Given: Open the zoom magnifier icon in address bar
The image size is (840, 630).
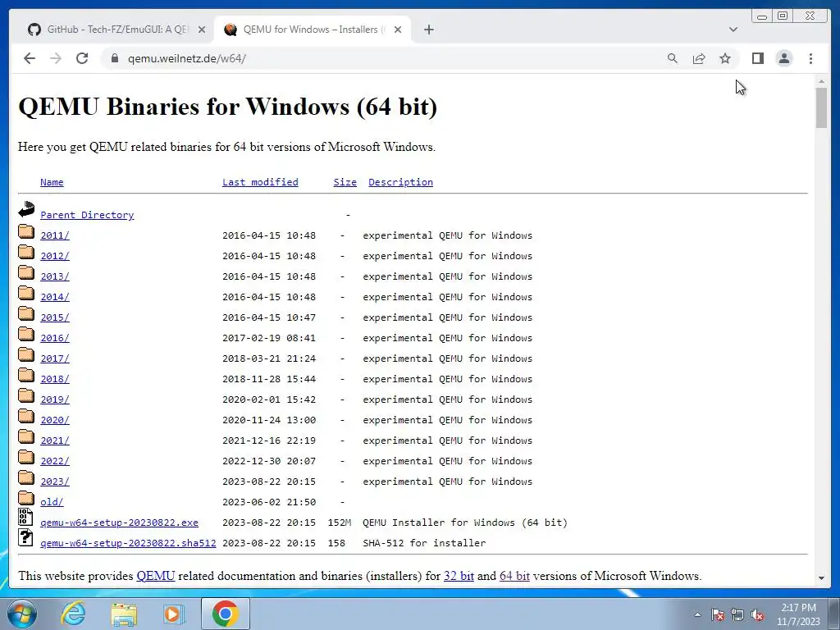Looking at the screenshot, I should point(673,58).
